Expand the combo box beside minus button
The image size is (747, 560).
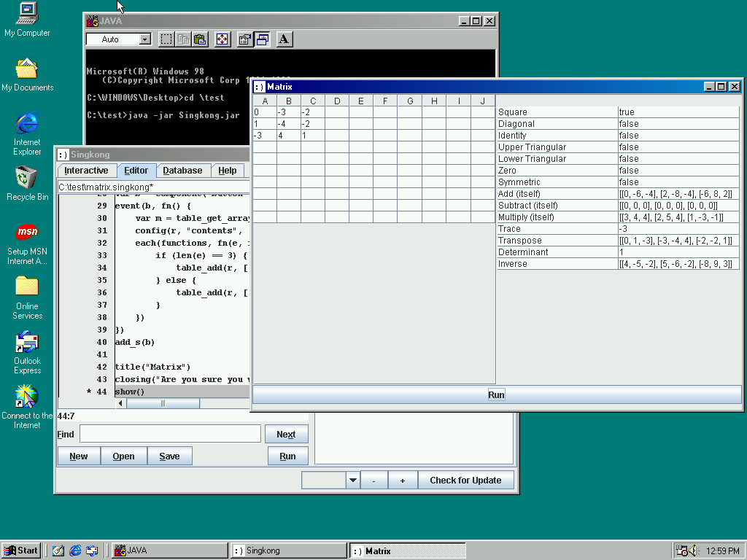pos(353,480)
